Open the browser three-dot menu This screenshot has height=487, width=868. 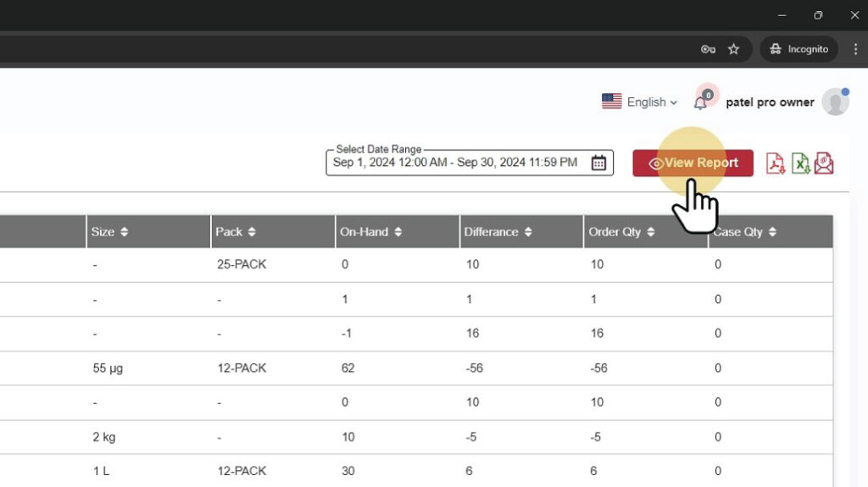click(855, 49)
